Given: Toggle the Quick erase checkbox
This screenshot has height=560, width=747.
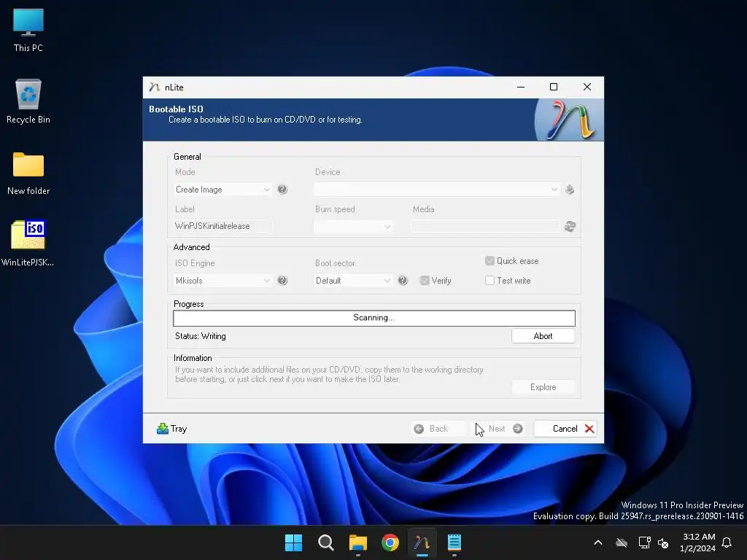Looking at the screenshot, I should (x=489, y=260).
